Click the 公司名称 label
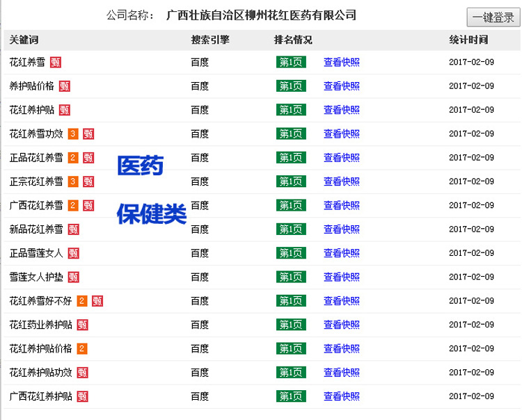 coord(130,15)
